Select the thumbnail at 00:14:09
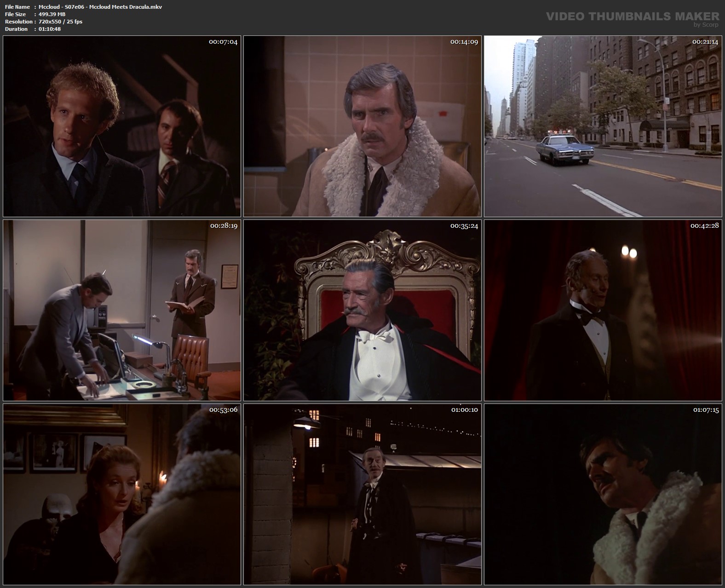725x588 pixels. coord(362,126)
